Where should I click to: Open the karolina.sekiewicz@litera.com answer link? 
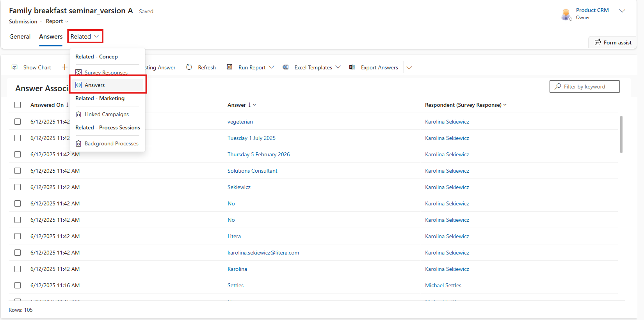point(263,253)
